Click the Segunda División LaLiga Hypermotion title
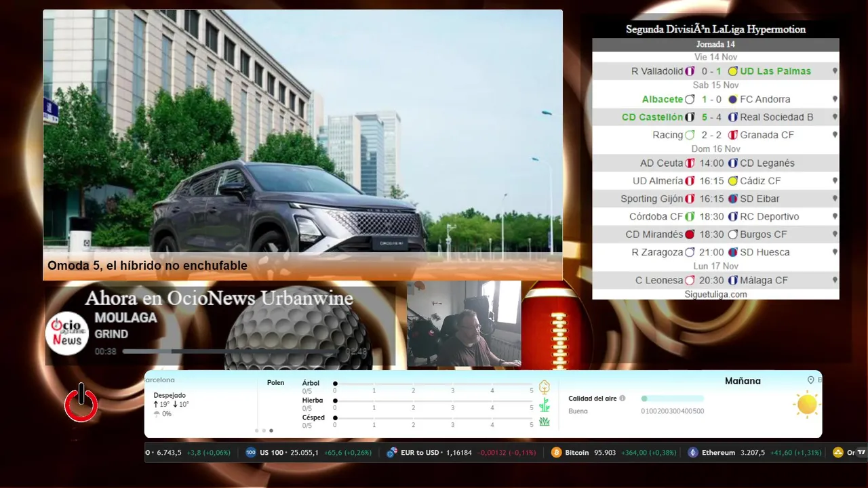This screenshot has width=868, height=488. tap(715, 29)
